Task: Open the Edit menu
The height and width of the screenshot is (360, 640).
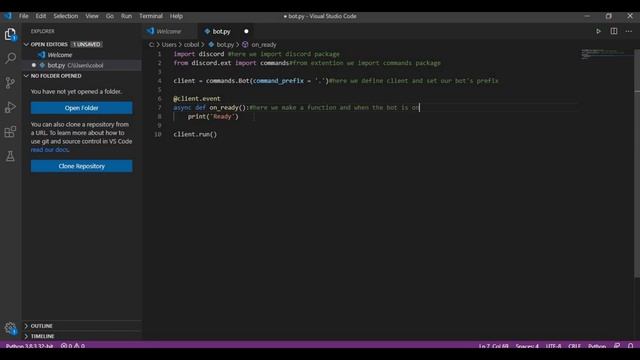Action: click(x=41, y=16)
